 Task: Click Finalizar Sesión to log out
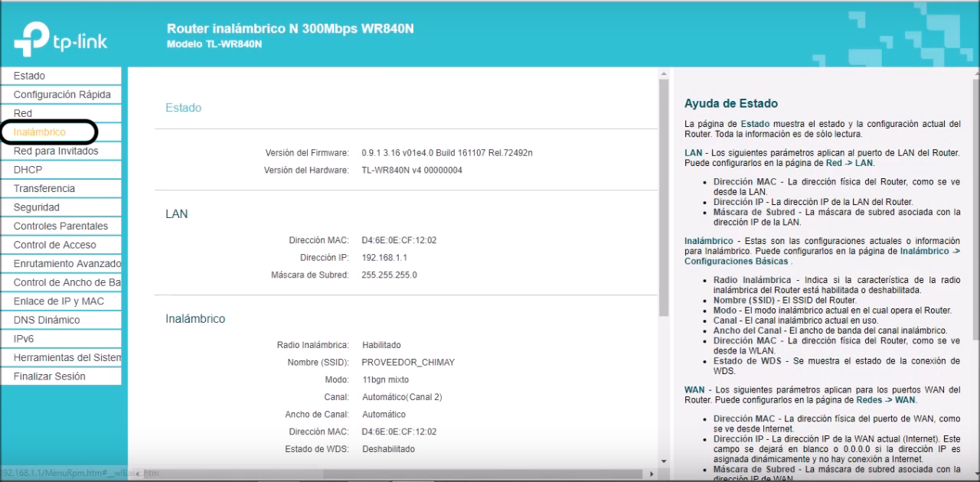coord(49,376)
